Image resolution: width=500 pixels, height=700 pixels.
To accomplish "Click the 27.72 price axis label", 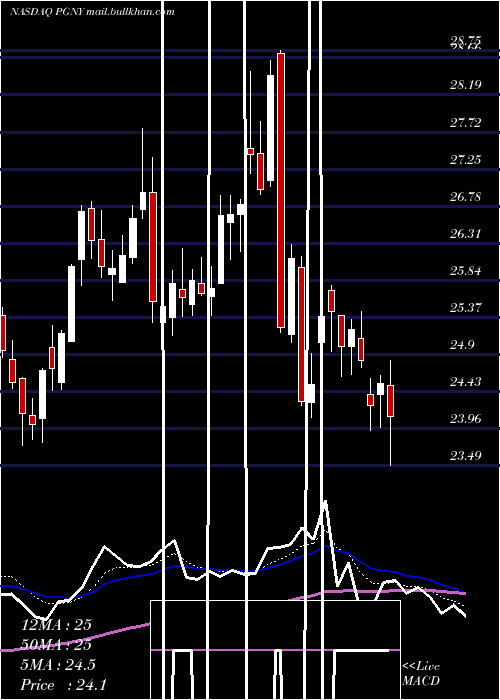I will [x=466, y=122].
